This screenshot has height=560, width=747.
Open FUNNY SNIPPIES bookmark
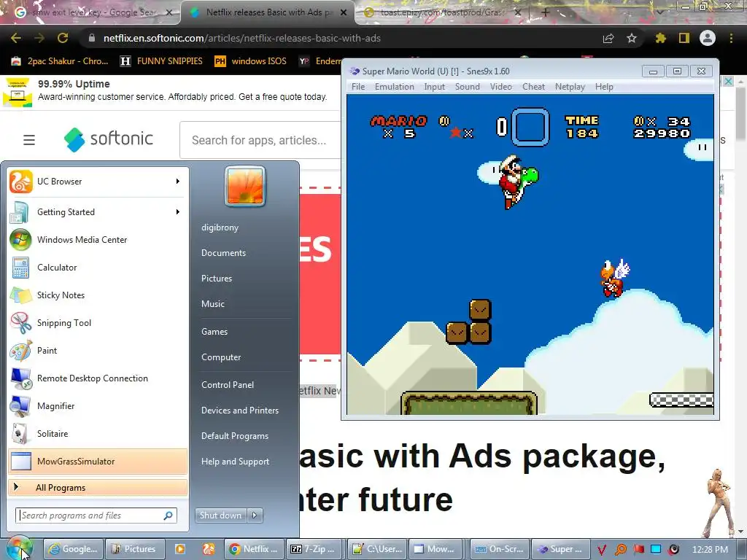(161, 61)
